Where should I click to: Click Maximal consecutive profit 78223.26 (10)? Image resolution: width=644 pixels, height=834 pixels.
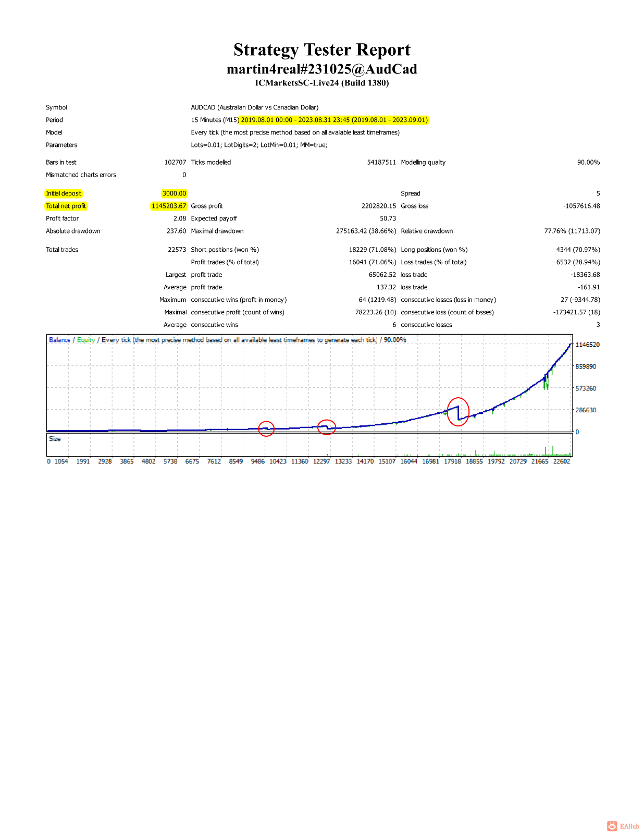tap(376, 312)
